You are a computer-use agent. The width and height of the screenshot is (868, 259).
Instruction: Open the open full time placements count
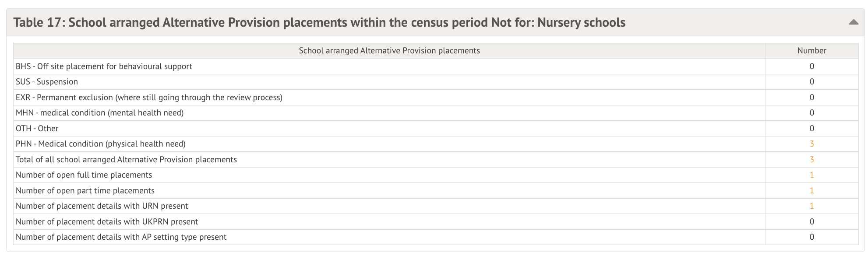(812, 175)
